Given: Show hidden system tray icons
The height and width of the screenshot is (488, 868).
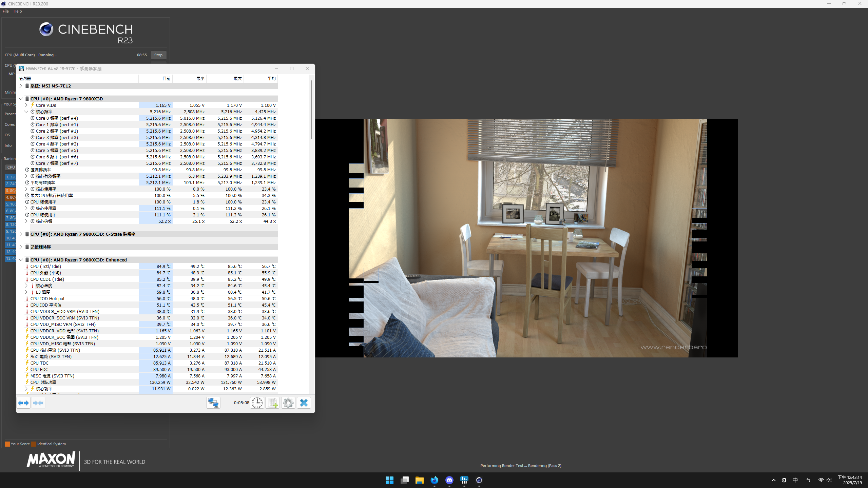Looking at the screenshot, I should point(773,480).
